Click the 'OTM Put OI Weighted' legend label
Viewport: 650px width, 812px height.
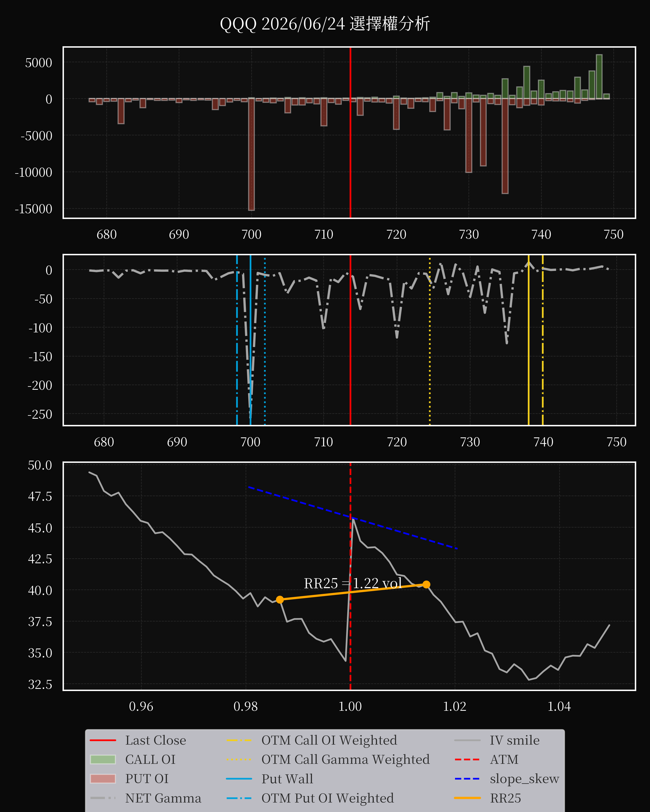(x=327, y=798)
